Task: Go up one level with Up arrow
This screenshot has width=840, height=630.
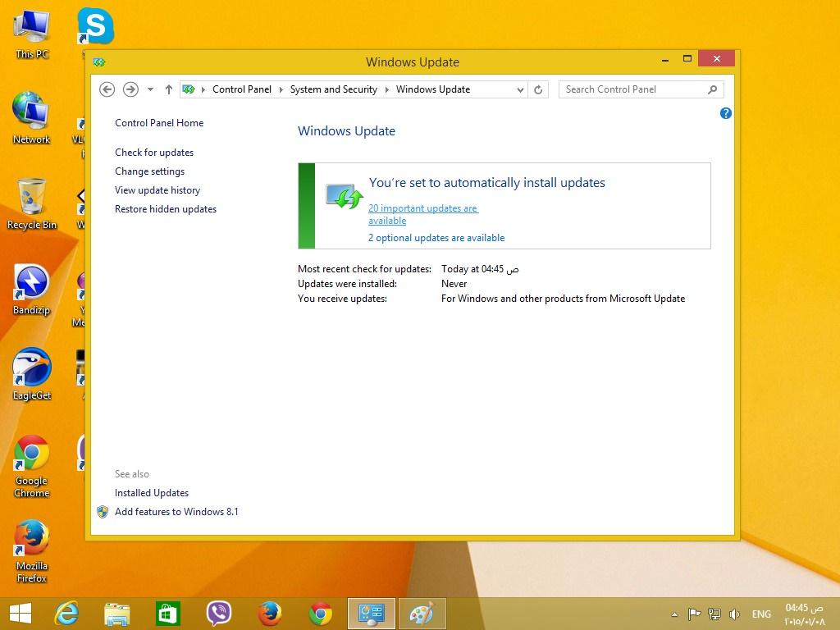Action: tap(169, 89)
